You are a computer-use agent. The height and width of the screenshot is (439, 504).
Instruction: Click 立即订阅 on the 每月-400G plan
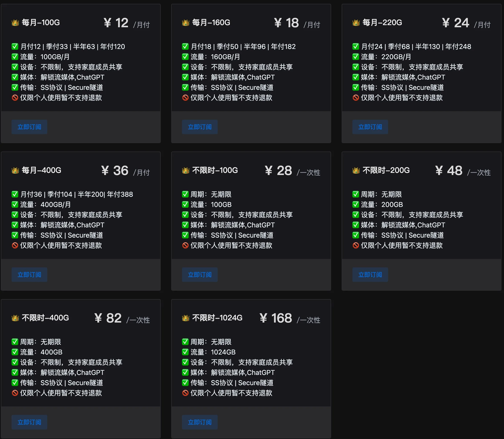[29, 275]
